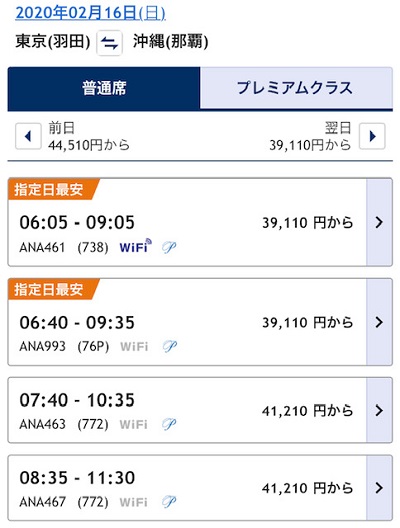Select the ANA461 flight price 39,110 円から

[308, 223]
